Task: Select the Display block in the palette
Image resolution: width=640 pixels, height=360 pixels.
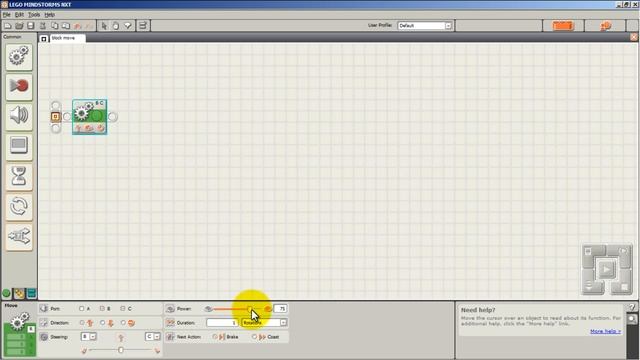Action: [x=19, y=146]
